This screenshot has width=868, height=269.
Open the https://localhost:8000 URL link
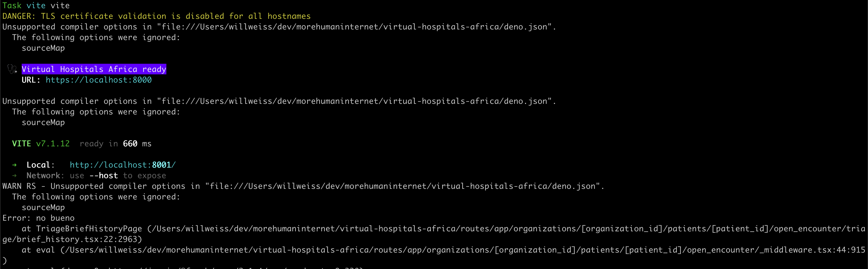pyautogui.click(x=98, y=80)
